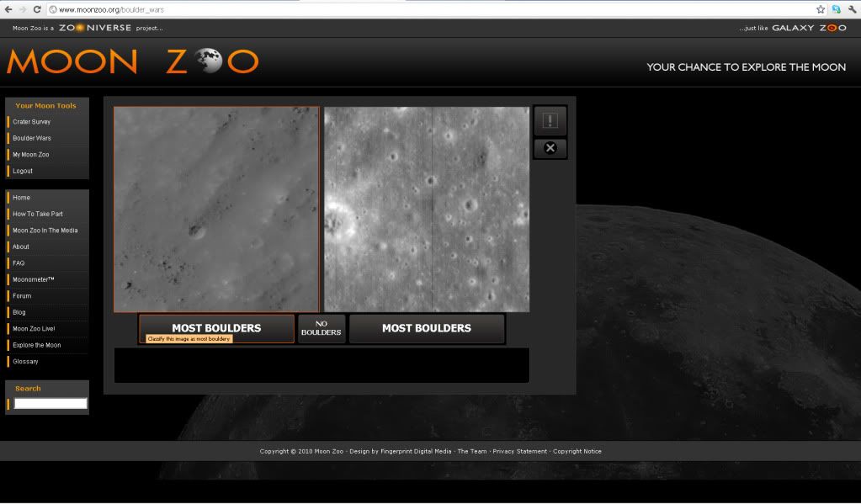
Task: Click 'Copyright © 2010 Moon Zoo' footer text
Action: pyautogui.click(x=301, y=451)
